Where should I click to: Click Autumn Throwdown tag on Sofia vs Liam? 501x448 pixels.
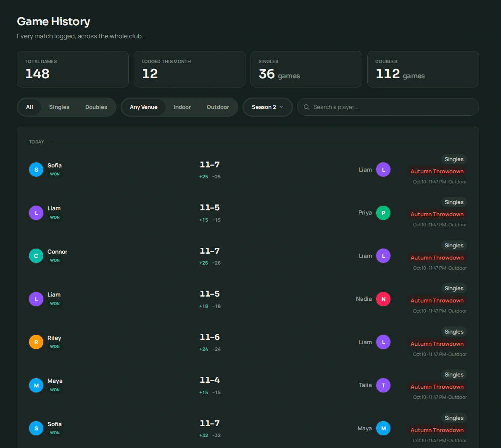tap(437, 171)
